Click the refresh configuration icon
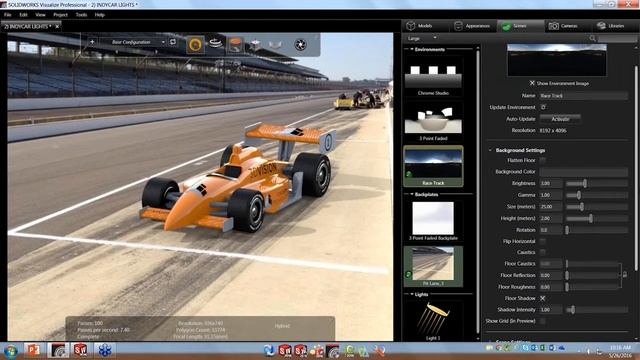This screenshot has height=360, width=640. (x=173, y=42)
